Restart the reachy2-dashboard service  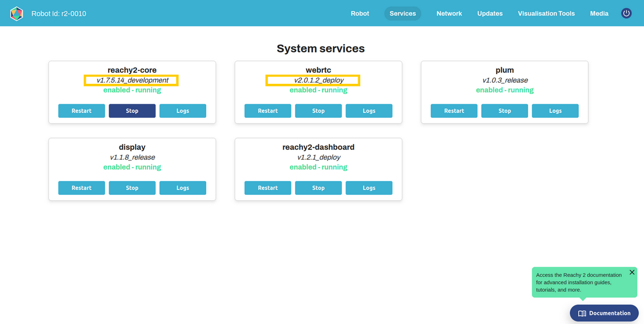[x=268, y=188]
